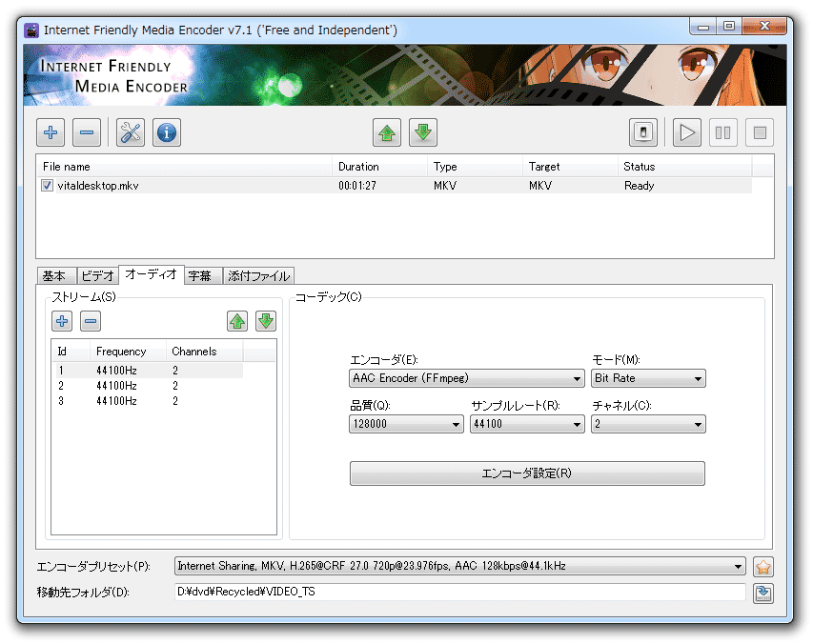Click the Id column header in streams
This screenshot has width=813, height=644.
(x=71, y=352)
